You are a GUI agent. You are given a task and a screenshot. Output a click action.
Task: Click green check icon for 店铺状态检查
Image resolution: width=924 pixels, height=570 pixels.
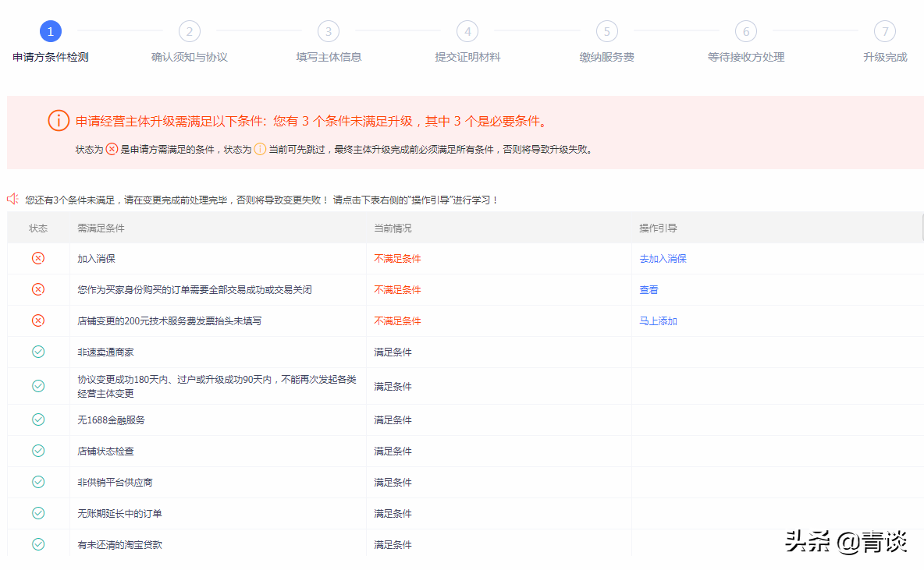(38, 451)
